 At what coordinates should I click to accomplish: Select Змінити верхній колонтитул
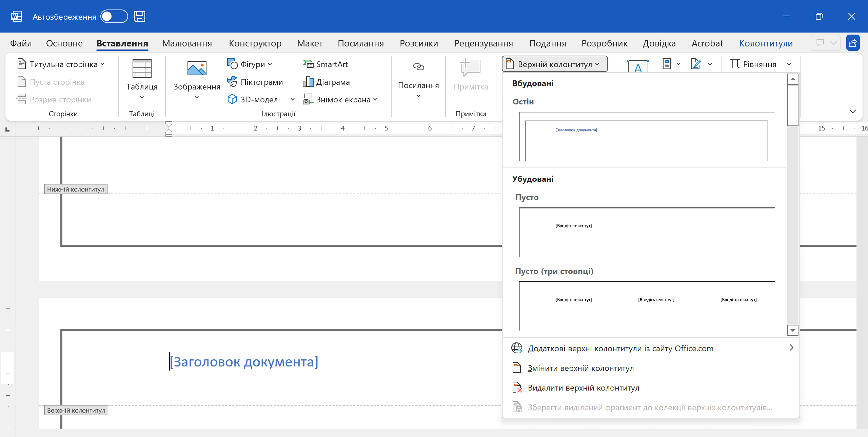pyautogui.click(x=580, y=368)
